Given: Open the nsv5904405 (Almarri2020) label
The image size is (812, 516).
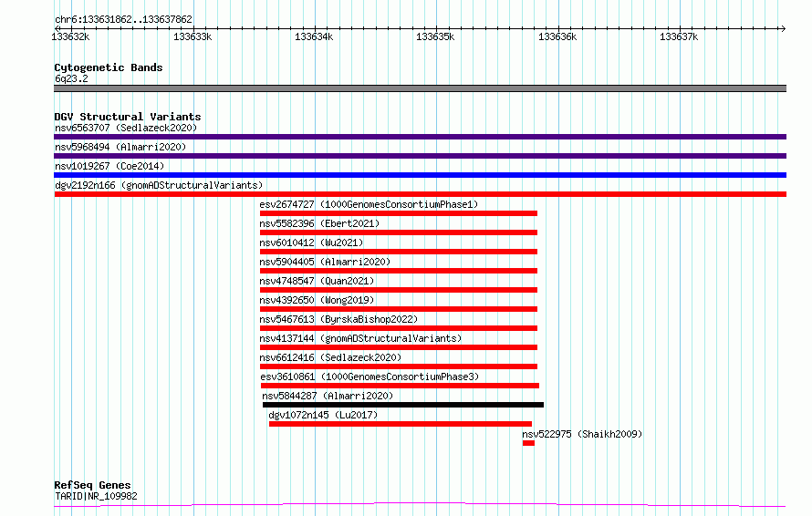Looking at the screenshot, I should tap(325, 262).
